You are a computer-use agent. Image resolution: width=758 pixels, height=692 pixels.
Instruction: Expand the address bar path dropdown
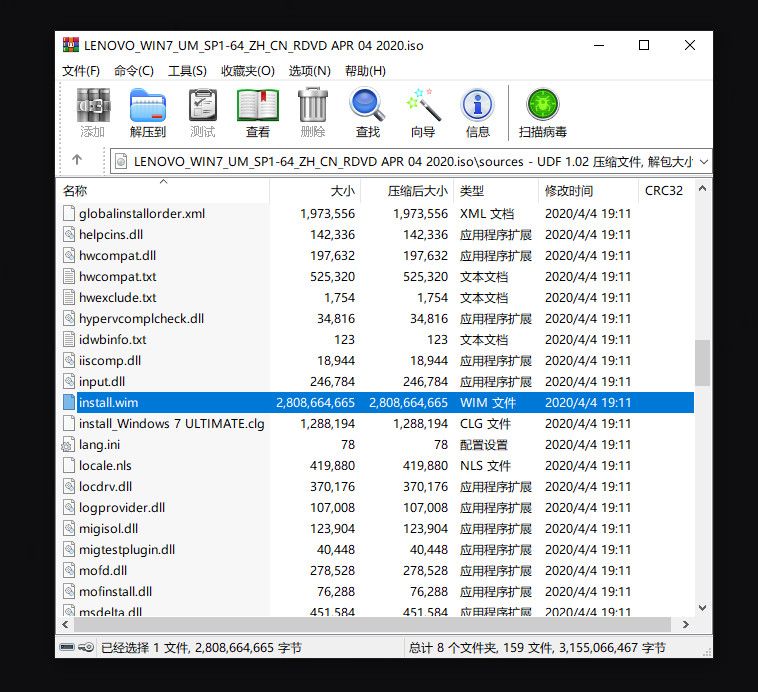tap(704, 162)
